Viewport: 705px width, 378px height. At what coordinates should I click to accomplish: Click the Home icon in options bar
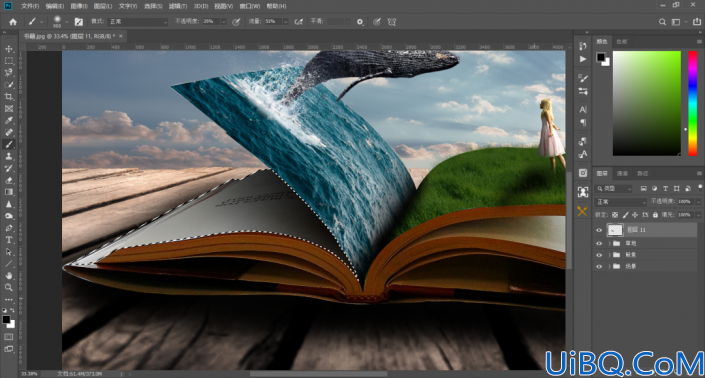(x=13, y=22)
